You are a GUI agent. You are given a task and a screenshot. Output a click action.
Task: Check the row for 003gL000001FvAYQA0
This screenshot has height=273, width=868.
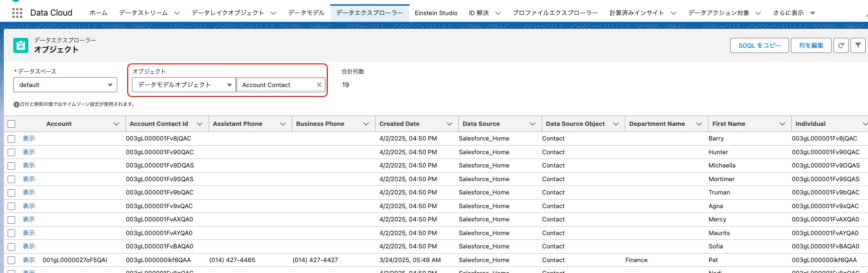11,233
